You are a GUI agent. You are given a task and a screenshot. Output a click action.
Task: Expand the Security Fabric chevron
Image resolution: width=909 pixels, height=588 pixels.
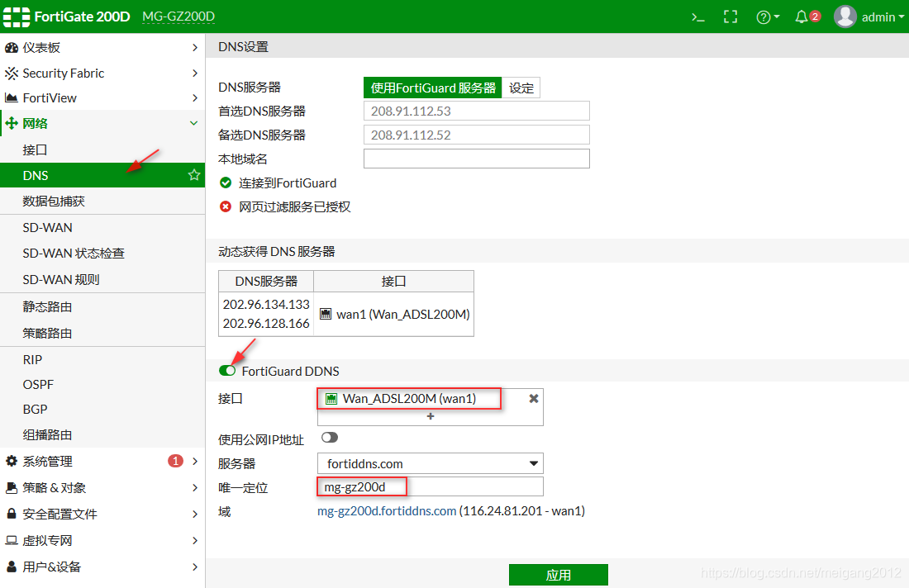click(195, 73)
